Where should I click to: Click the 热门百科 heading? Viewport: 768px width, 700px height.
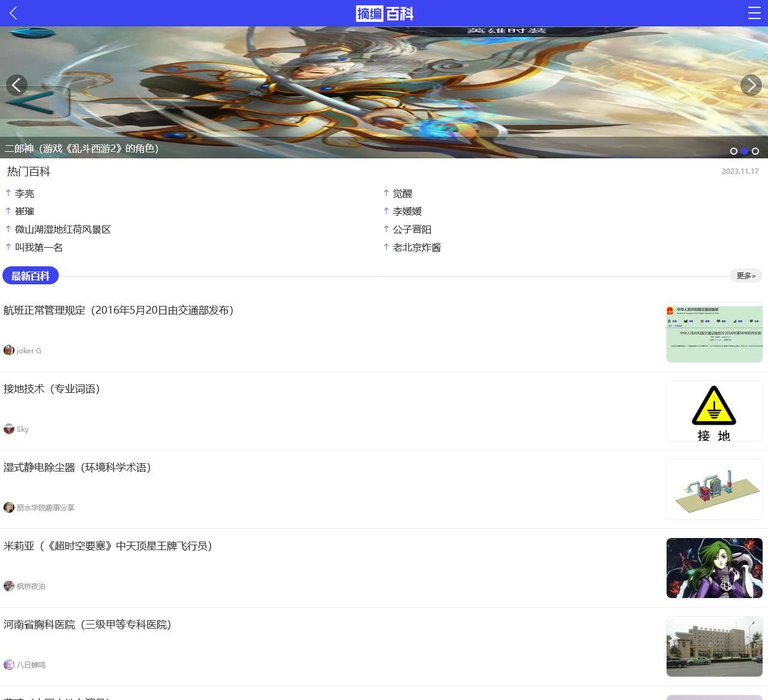(29, 172)
